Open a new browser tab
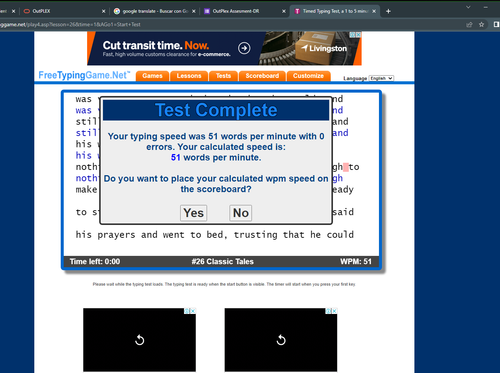The width and height of the screenshot is (500, 373). (388, 11)
